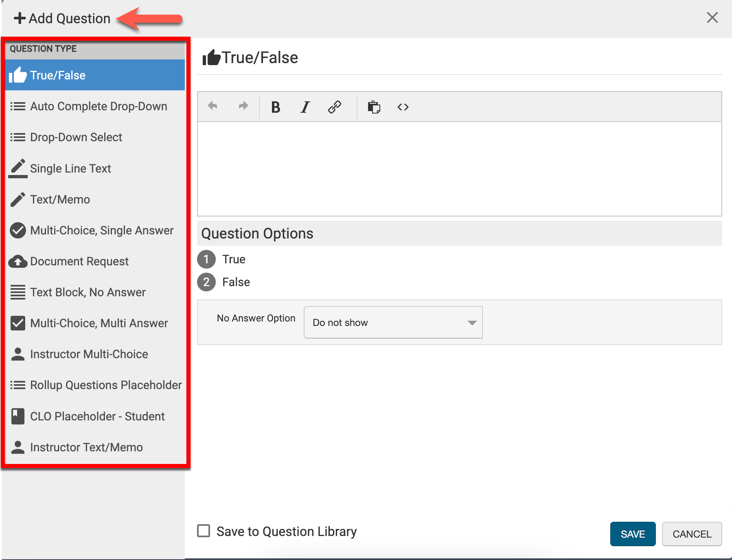
Task: Click the plus icon beside Add Question
Action: coord(20,18)
